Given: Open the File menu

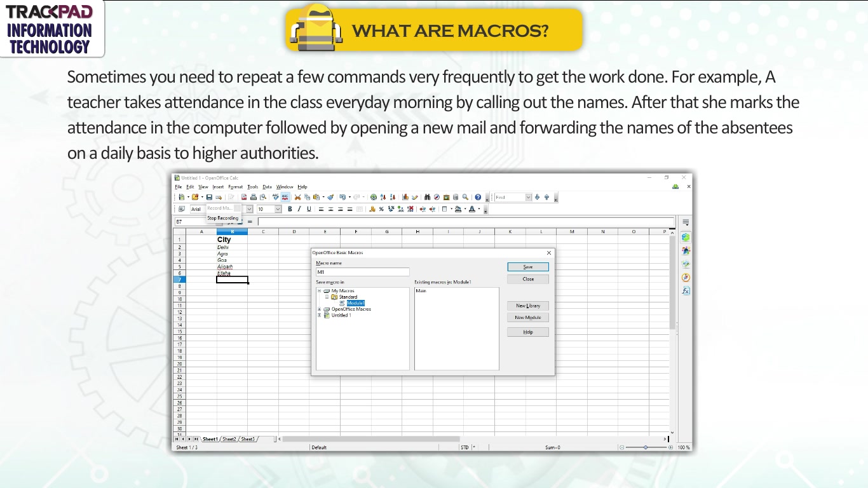Looking at the screenshot, I should coord(179,187).
